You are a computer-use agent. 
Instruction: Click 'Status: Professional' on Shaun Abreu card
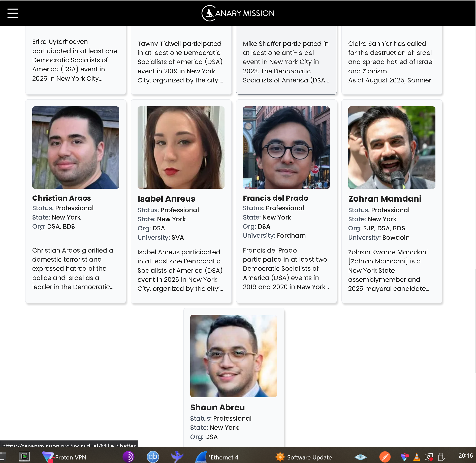point(221,418)
